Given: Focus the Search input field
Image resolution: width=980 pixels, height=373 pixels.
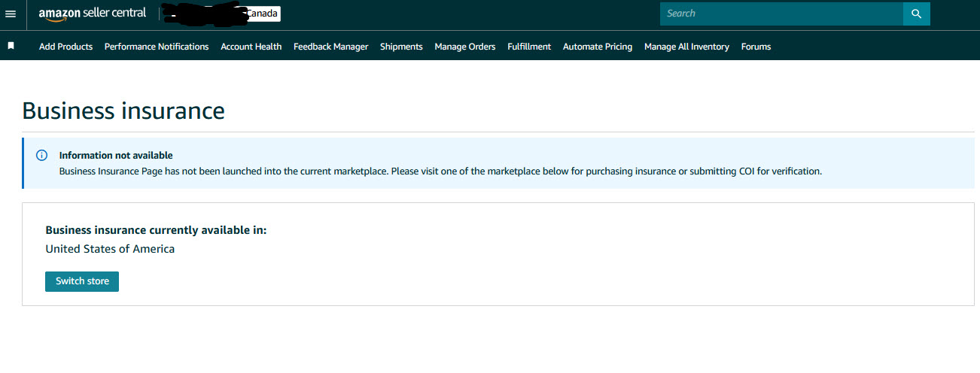Looking at the screenshot, I should 781,14.
